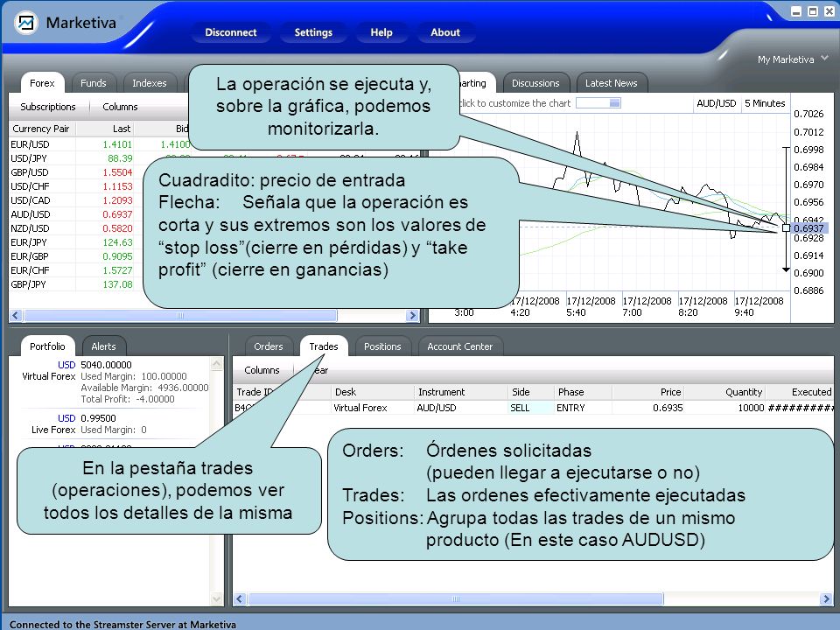Switch to the Forex tab

42,83
